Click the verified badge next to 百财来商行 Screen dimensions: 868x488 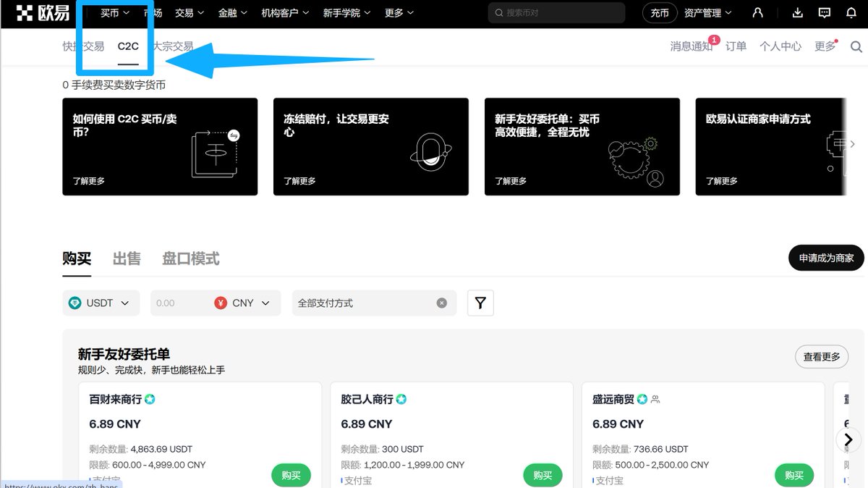tap(150, 399)
